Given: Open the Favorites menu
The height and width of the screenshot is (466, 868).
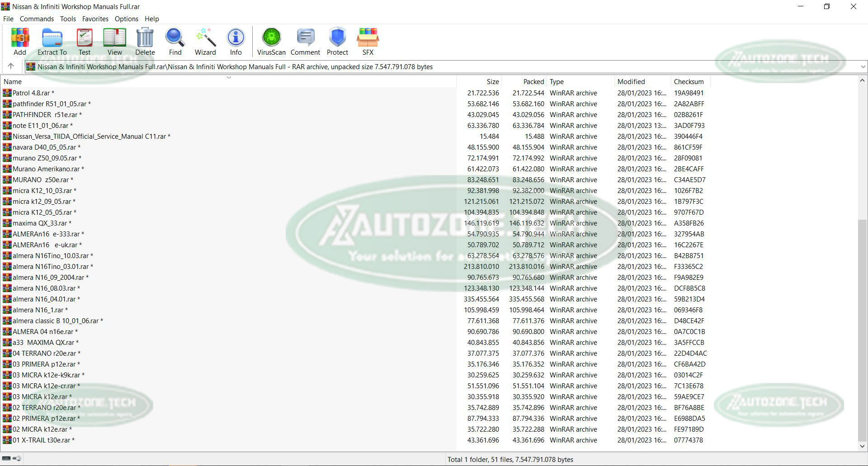Looking at the screenshot, I should 95,19.
